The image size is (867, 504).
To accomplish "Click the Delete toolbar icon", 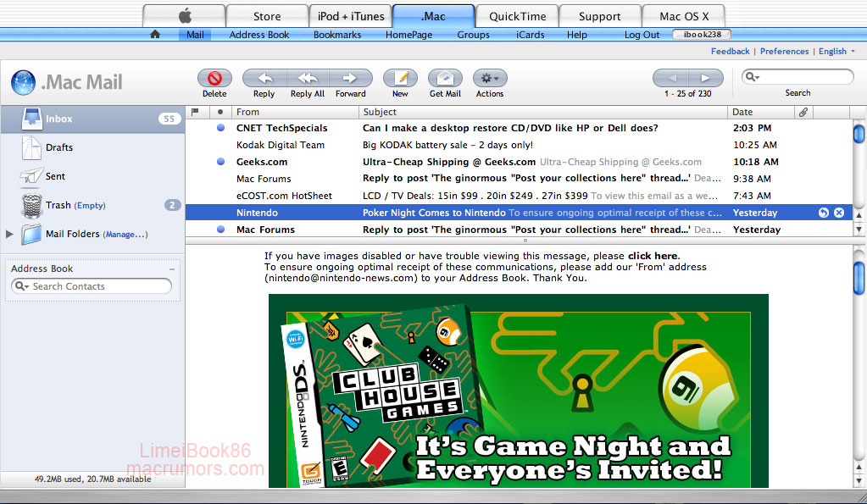I will click(x=214, y=79).
